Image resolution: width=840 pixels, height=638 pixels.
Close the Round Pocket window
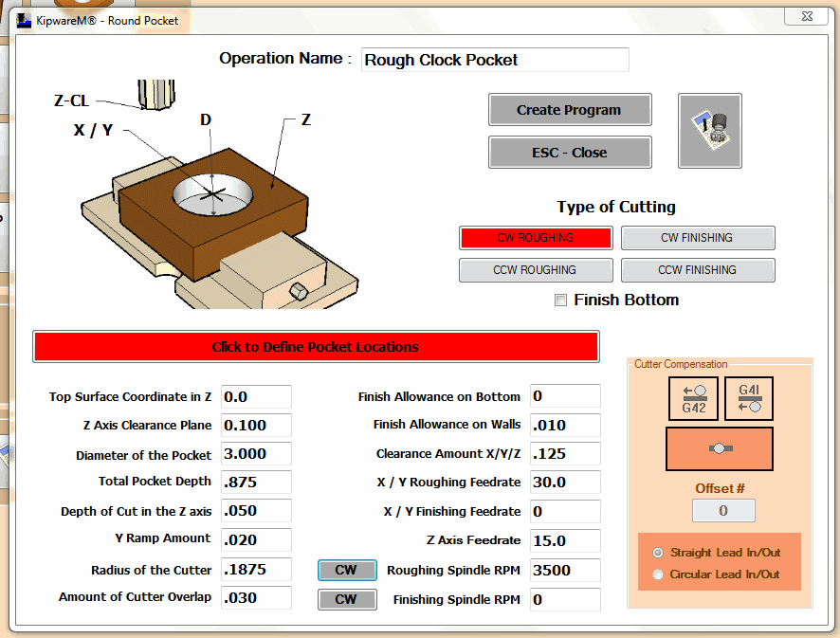pos(808,16)
